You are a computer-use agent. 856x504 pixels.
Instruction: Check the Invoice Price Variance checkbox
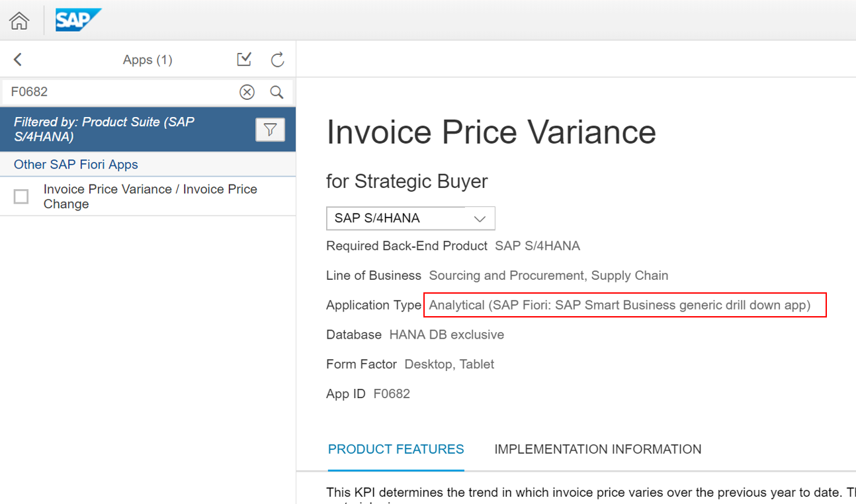[x=21, y=196]
